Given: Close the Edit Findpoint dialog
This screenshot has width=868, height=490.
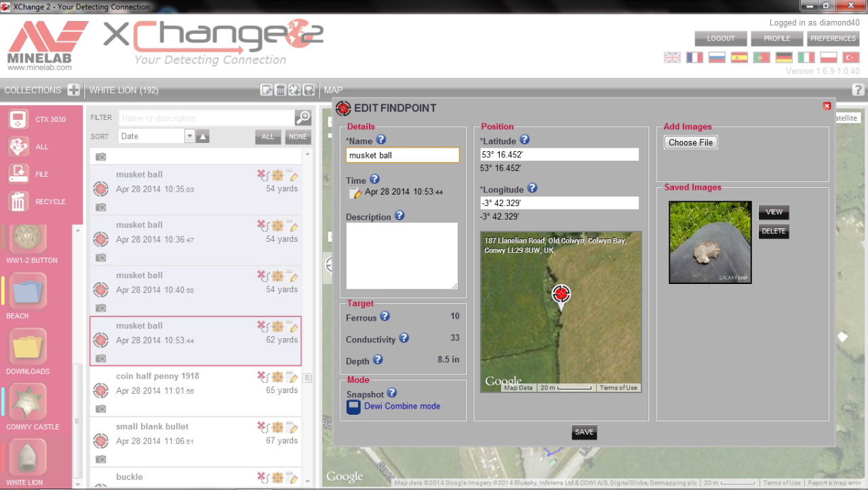Looking at the screenshot, I should [x=827, y=106].
